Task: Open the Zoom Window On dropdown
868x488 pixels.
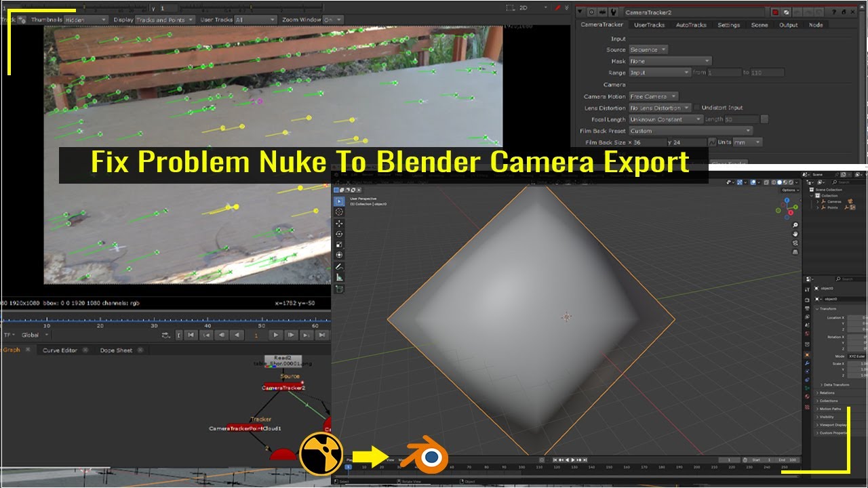Action: (x=333, y=20)
